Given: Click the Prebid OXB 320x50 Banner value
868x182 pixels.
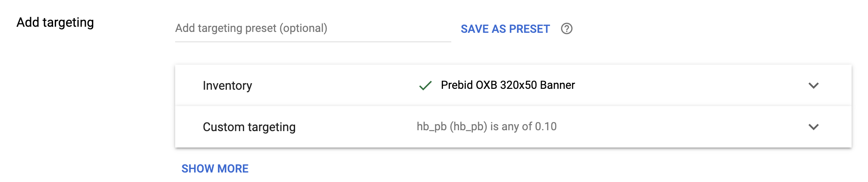Looking at the screenshot, I should [x=508, y=85].
